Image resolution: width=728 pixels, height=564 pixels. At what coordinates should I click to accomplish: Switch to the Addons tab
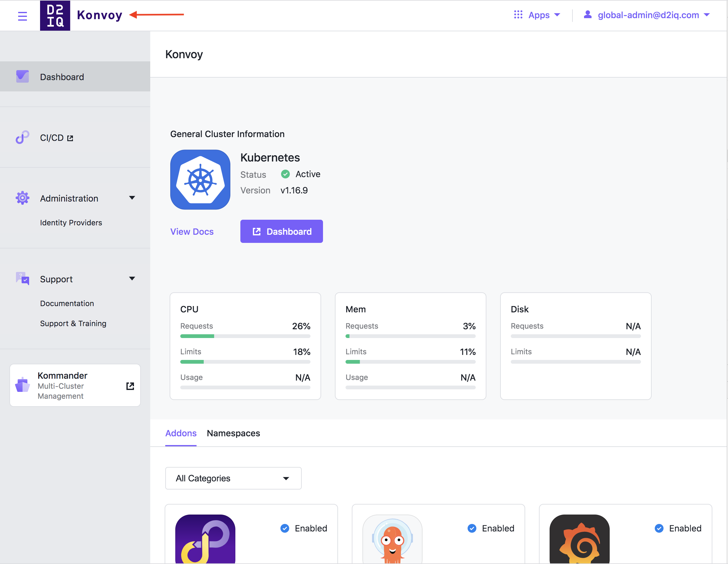tap(181, 433)
